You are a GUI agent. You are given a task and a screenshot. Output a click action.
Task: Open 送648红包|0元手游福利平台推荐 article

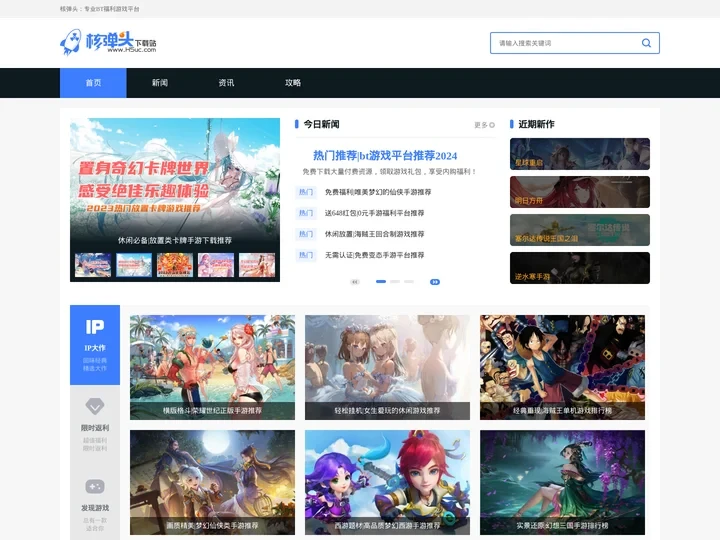(374, 213)
